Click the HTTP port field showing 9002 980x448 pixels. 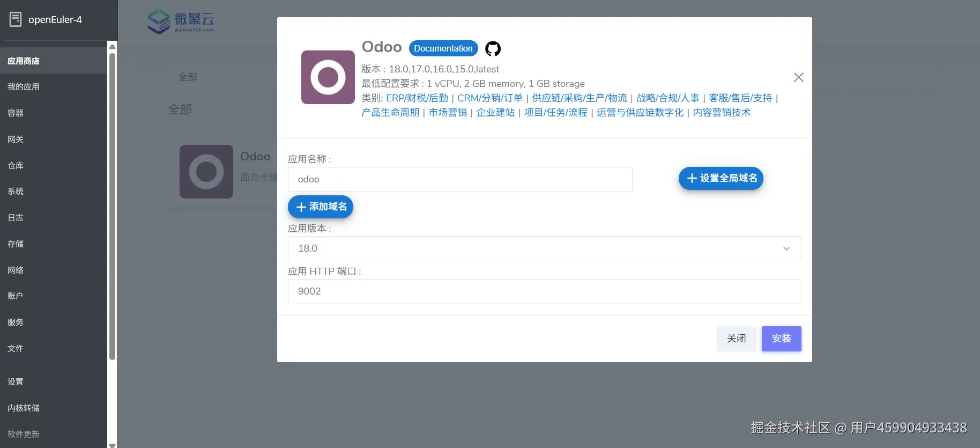[544, 291]
